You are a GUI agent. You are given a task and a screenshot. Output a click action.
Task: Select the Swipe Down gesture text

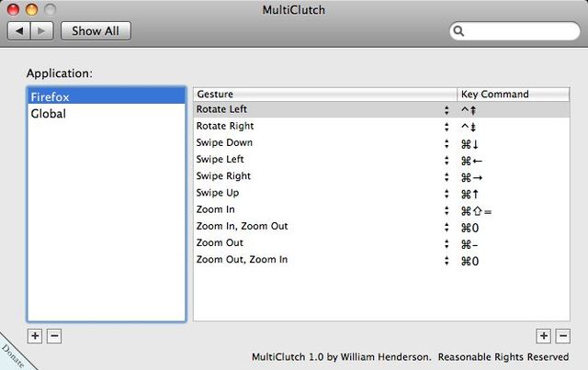(x=224, y=142)
